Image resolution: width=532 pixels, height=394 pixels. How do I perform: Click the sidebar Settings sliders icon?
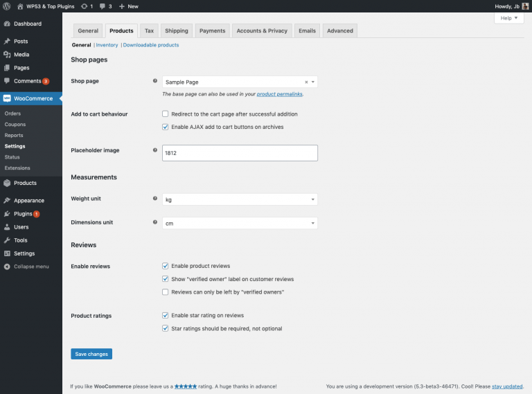pos(7,253)
